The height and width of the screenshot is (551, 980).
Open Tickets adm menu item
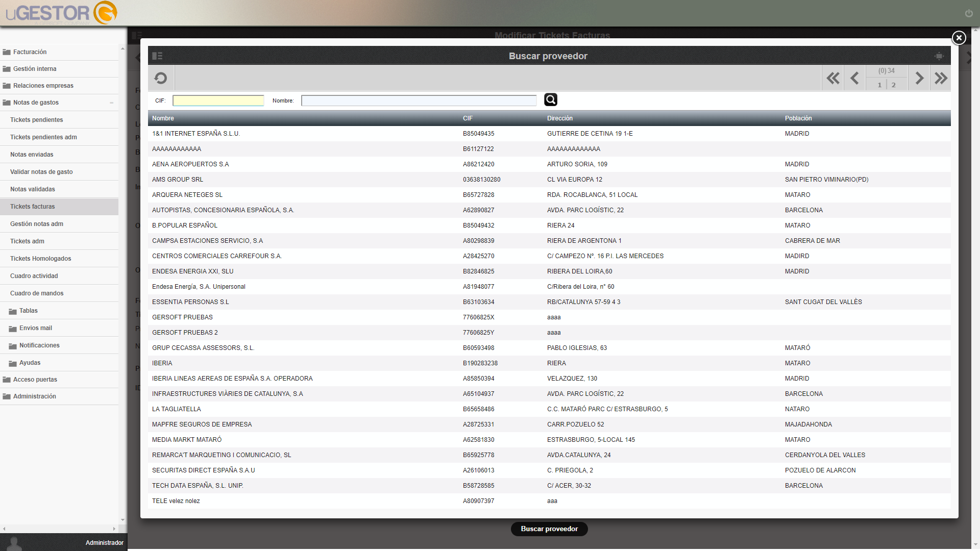tap(59, 241)
